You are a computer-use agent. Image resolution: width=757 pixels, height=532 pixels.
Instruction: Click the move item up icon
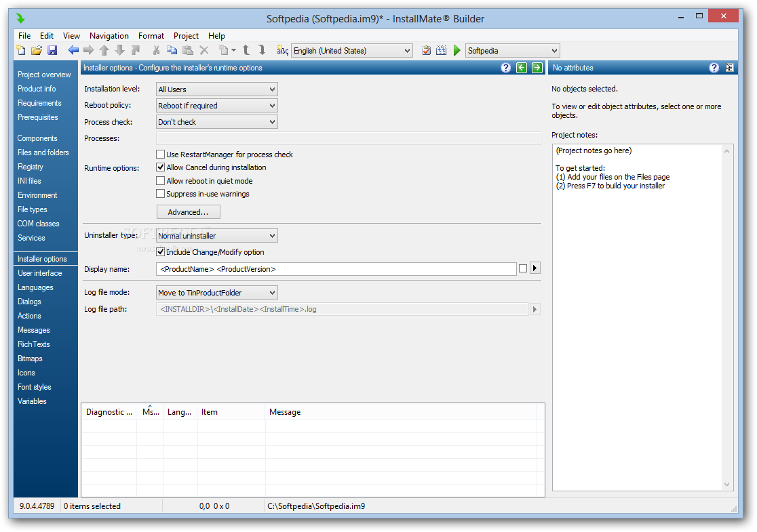click(246, 50)
